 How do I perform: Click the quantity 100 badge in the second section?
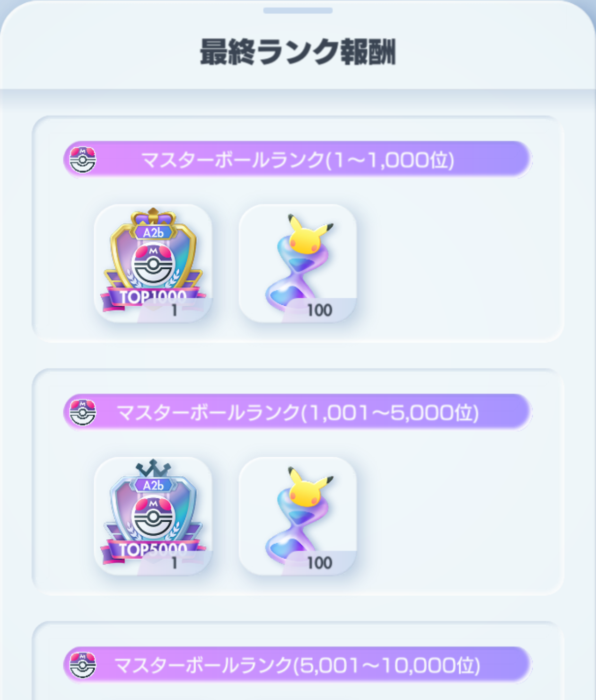click(x=319, y=563)
